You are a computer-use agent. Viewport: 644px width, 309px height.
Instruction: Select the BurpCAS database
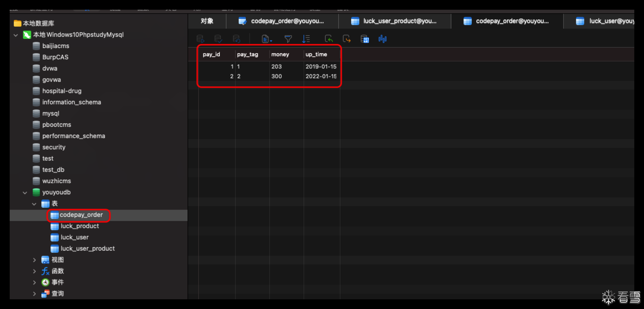pos(55,57)
